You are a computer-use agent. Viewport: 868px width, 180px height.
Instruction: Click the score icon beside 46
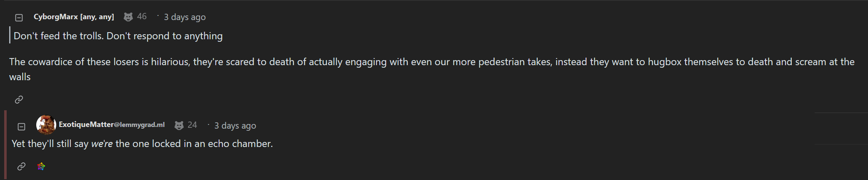(x=128, y=17)
